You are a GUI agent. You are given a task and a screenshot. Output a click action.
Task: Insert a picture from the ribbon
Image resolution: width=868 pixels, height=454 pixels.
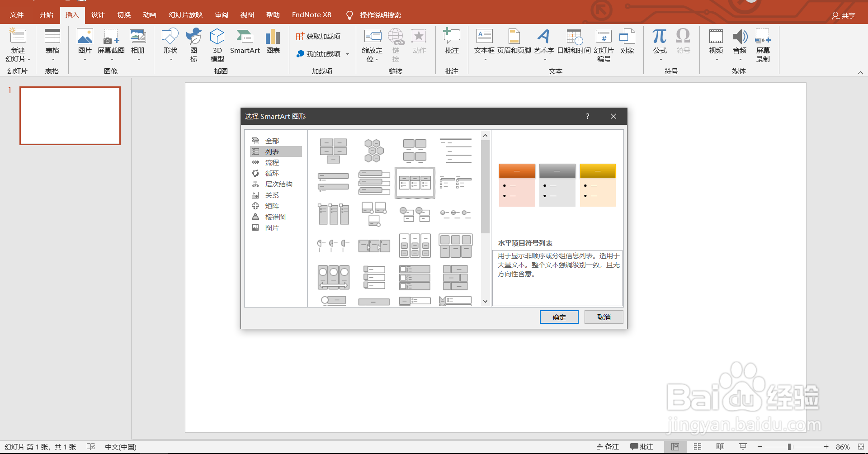pyautogui.click(x=85, y=45)
